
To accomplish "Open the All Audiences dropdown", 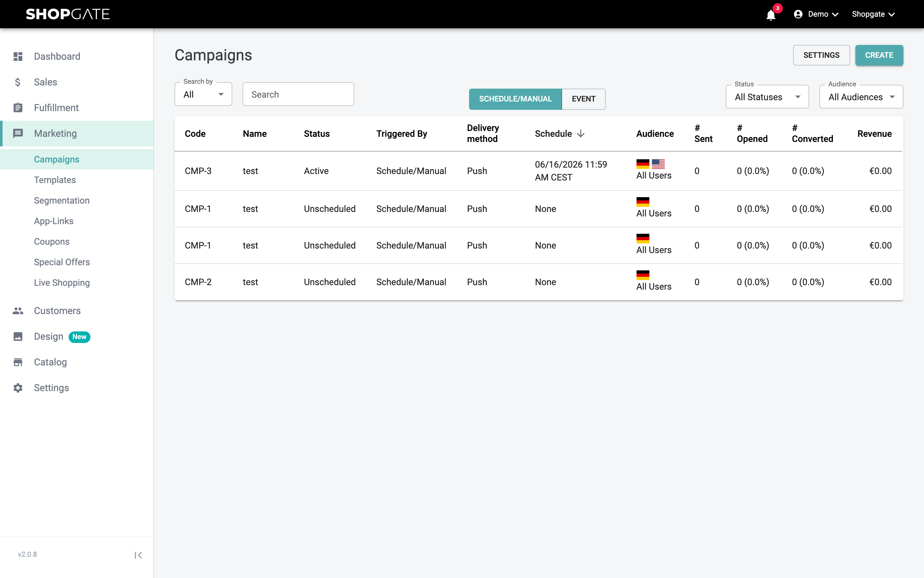I will click(861, 97).
